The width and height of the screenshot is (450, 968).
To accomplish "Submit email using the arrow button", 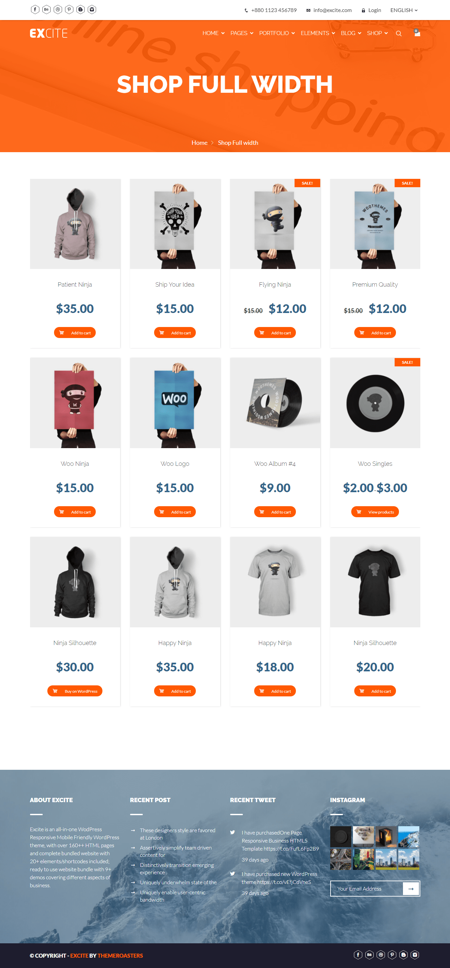I will 411,888.
